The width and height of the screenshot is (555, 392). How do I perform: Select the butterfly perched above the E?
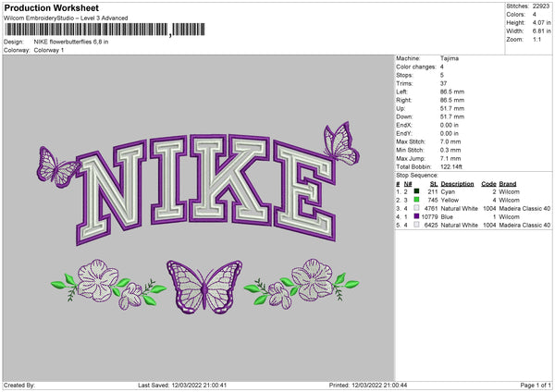(341, 143)
